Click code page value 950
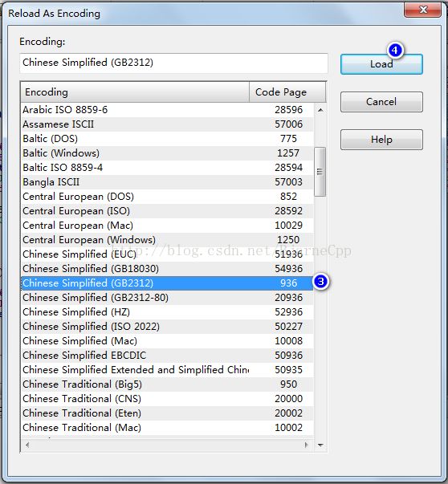 click(289, 384)
